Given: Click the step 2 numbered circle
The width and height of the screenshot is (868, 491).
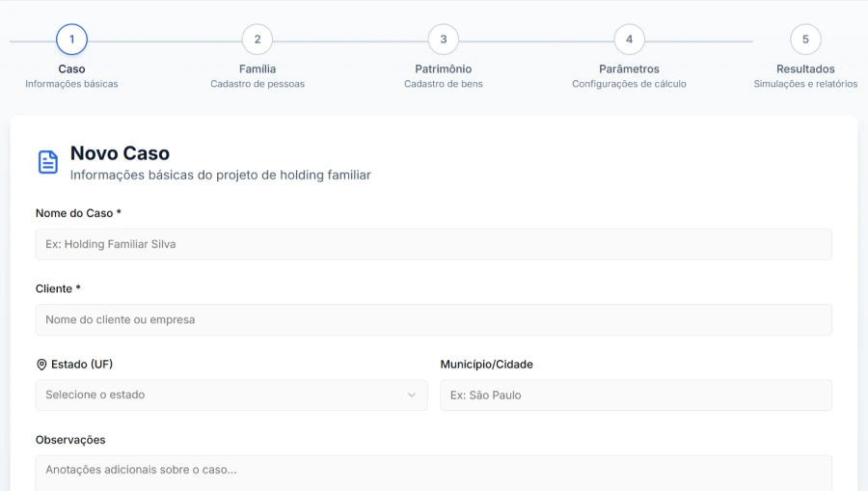Looking at the screenshot, I should [x=258, y=40].
